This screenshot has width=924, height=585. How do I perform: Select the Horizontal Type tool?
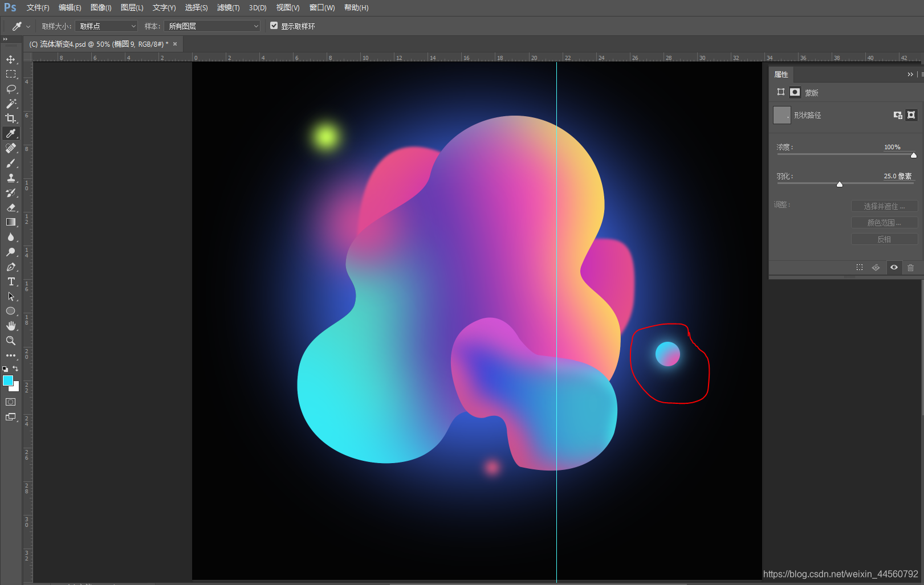coord(11,281)
